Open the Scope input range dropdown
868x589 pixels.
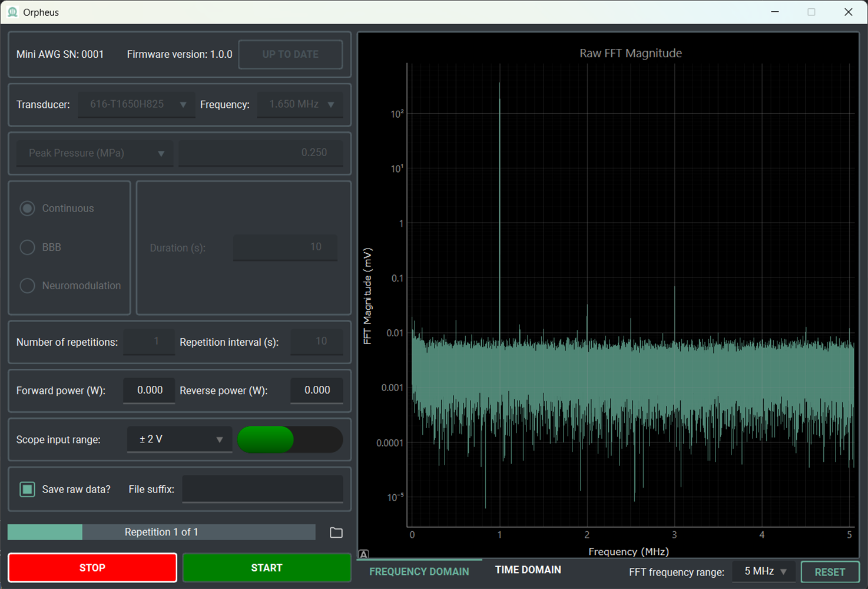(180, 439)
